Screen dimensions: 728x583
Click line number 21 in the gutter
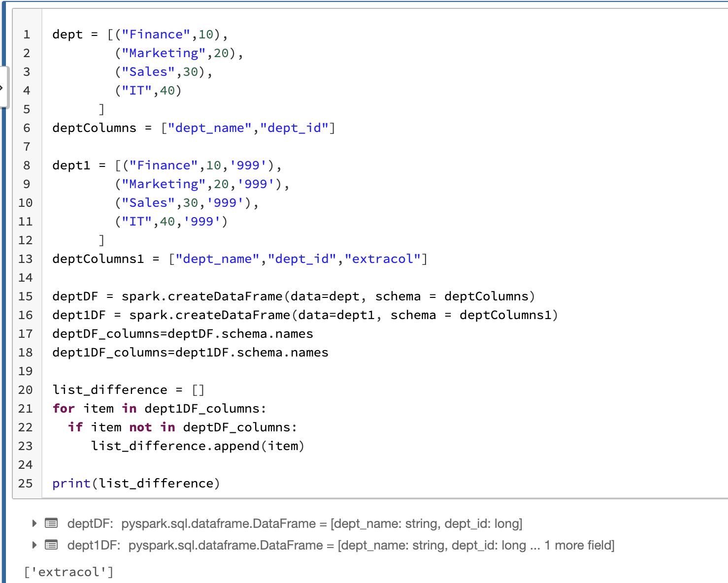click(25, 408)
